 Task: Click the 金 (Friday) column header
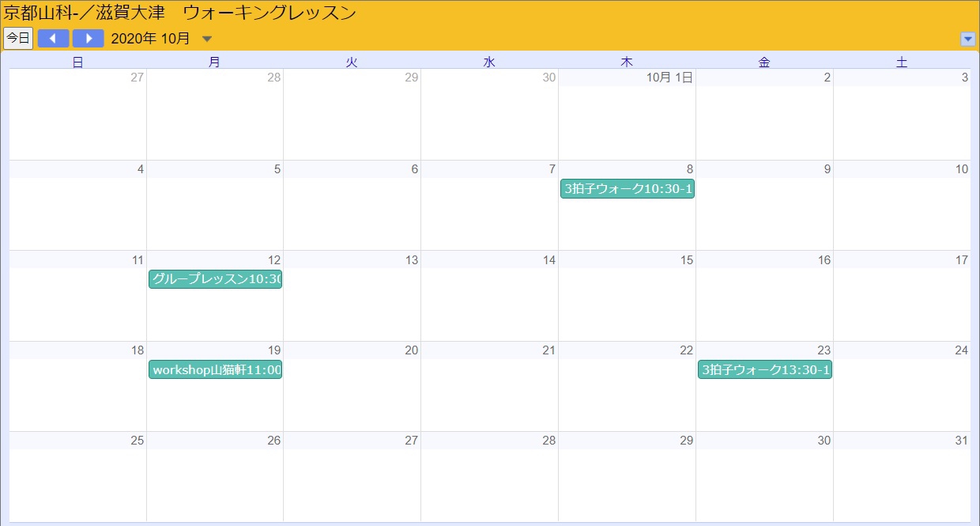[x=765, y=62]
